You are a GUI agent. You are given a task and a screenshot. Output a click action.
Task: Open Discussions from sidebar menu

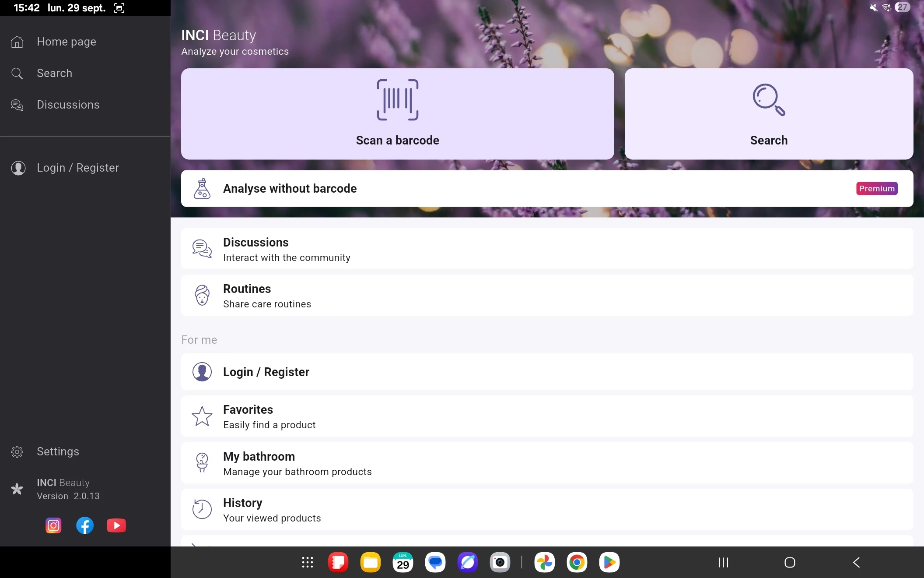pyautogui.click(x=68, y=105)
